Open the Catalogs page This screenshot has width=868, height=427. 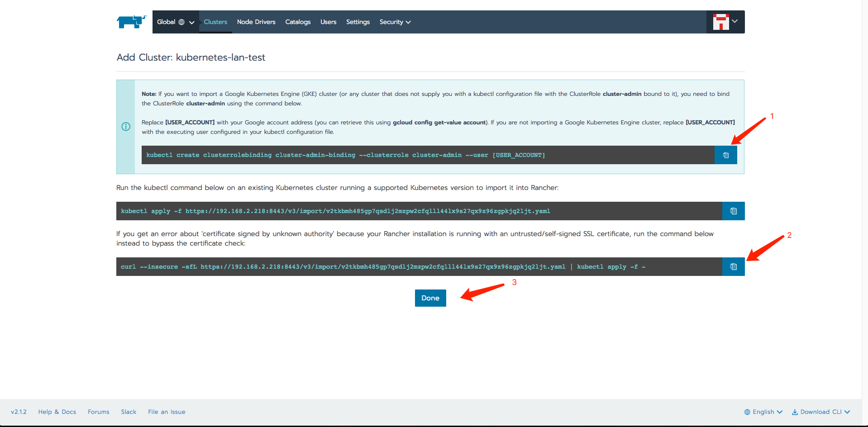click(x=298, y=22)
